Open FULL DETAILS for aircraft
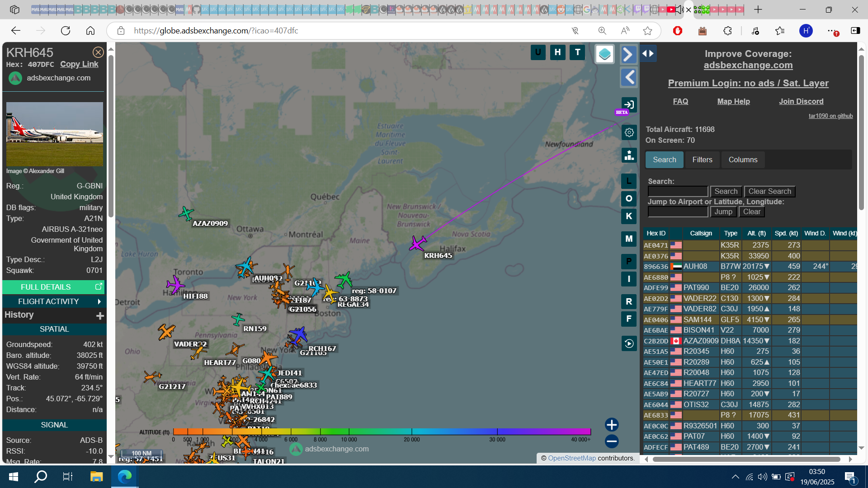The image size is (868, 488). 53,287
